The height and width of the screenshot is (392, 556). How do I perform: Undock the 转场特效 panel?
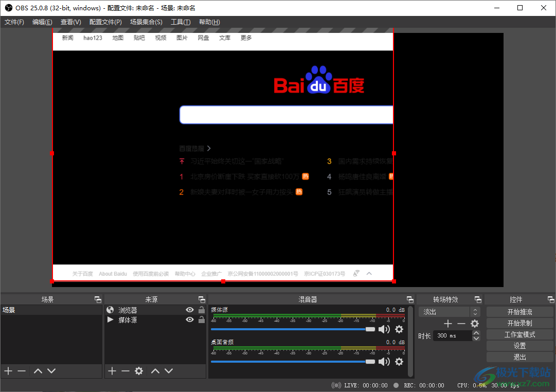coord(478,299)
